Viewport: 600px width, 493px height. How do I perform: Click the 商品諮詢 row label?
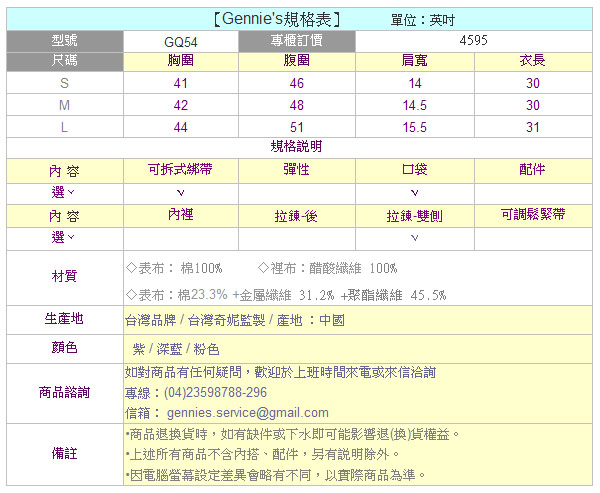(64, 392)
